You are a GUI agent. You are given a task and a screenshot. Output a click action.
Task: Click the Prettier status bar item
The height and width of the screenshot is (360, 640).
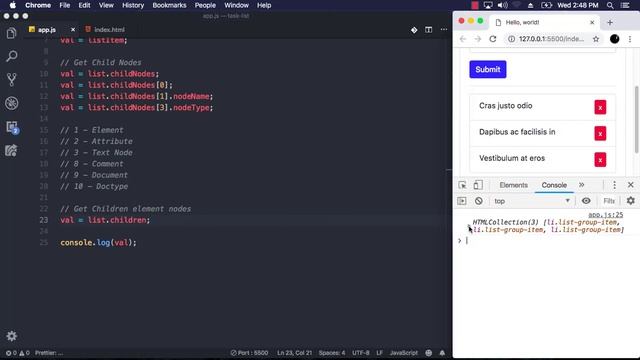tap(49, 353)
